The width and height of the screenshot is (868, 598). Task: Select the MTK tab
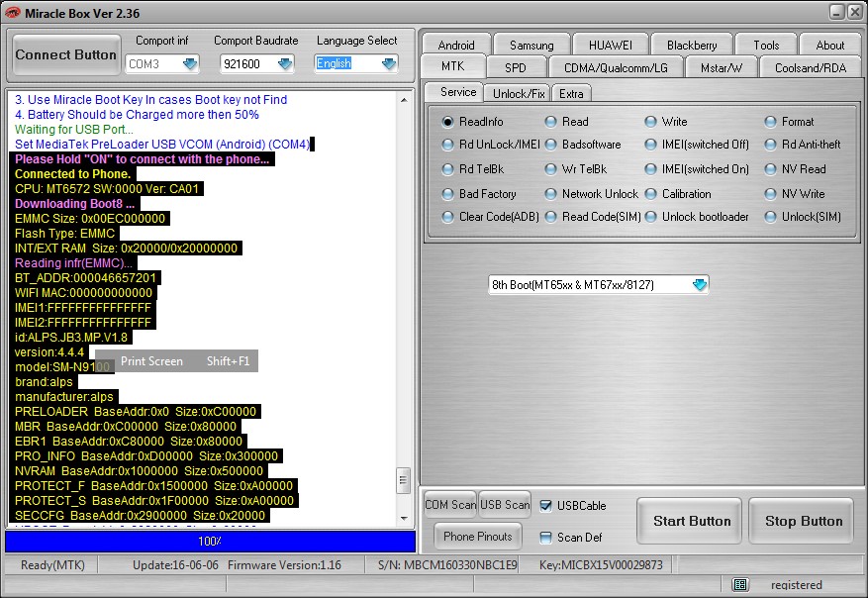[453, 66]
